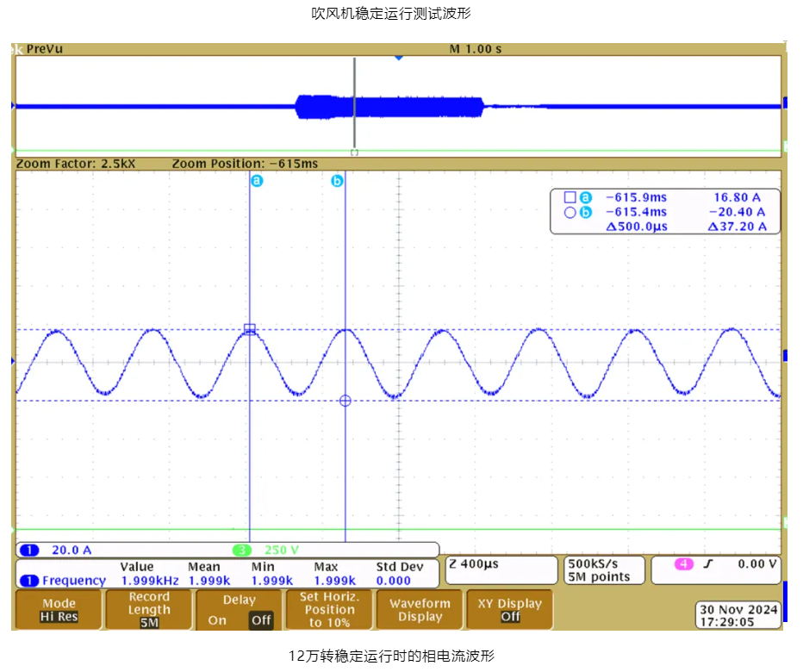Select cursor b marker label

(337, 181)
